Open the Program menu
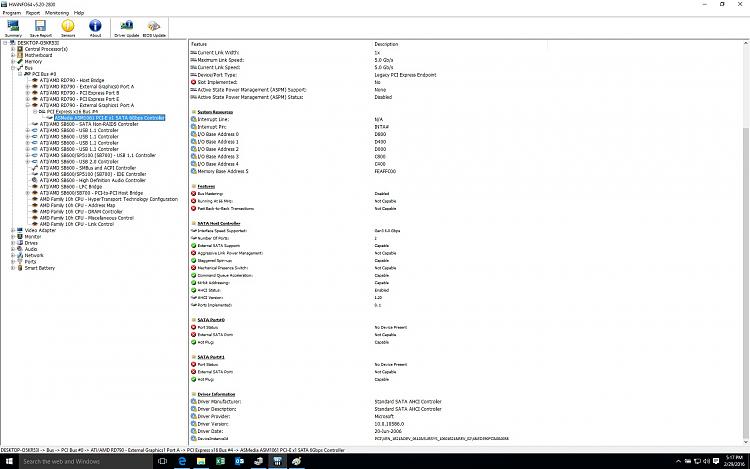 pos(11,13)
